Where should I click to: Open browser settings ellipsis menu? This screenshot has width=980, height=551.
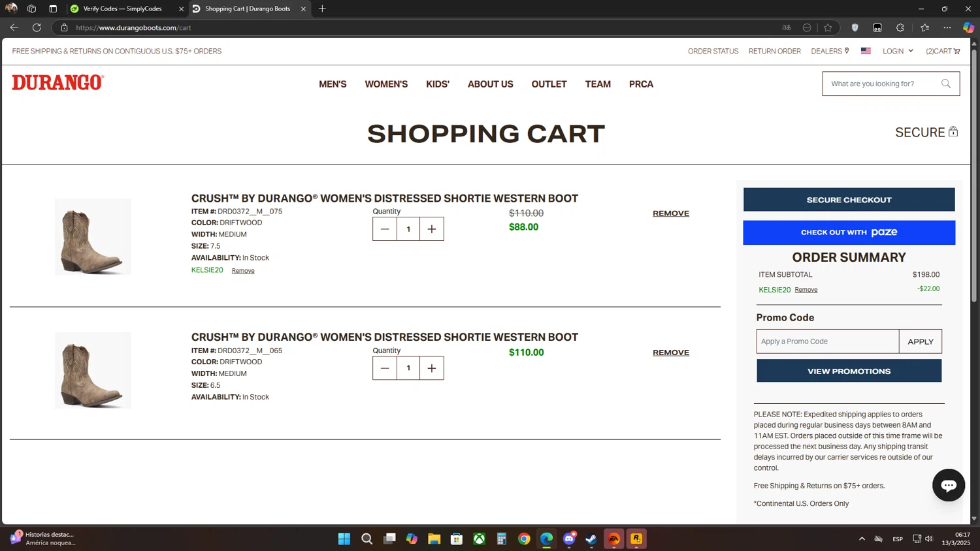tap(947, 27)
